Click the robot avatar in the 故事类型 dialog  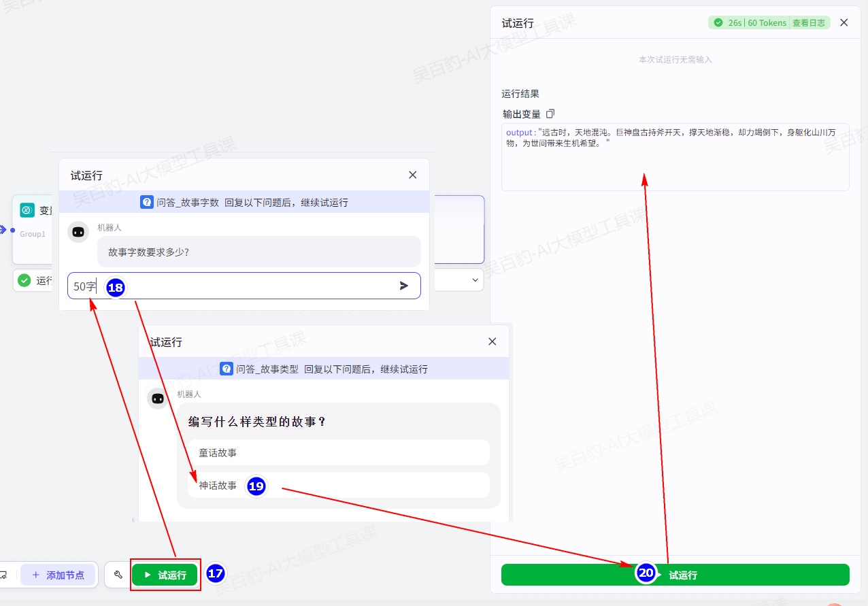(158, 399)
